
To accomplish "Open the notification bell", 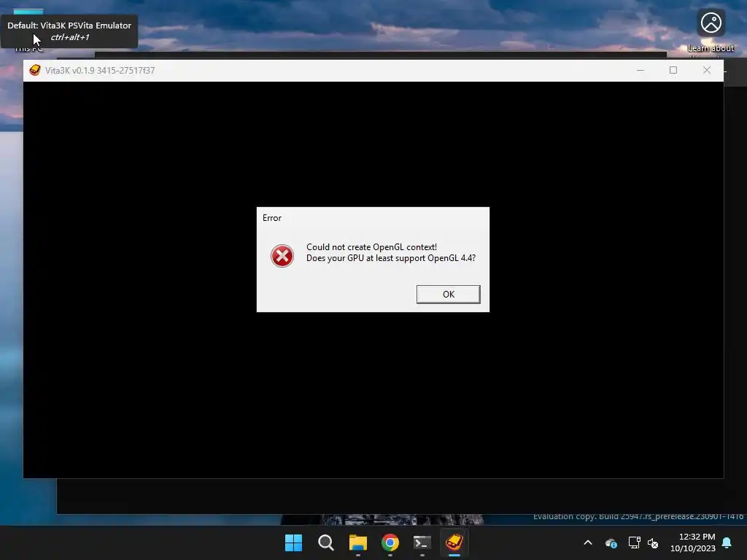I will click(x=727, y=542).
